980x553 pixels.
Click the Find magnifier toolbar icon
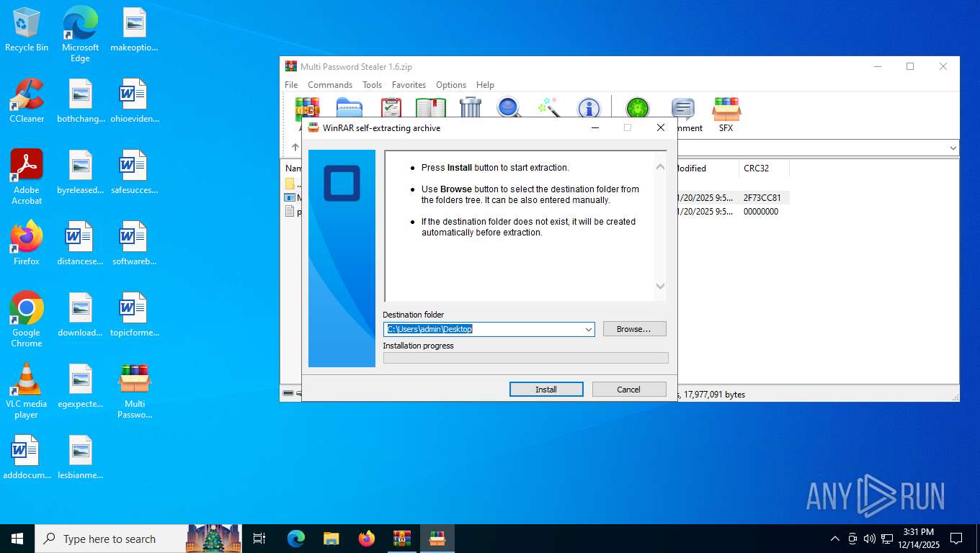pos(509,108)
